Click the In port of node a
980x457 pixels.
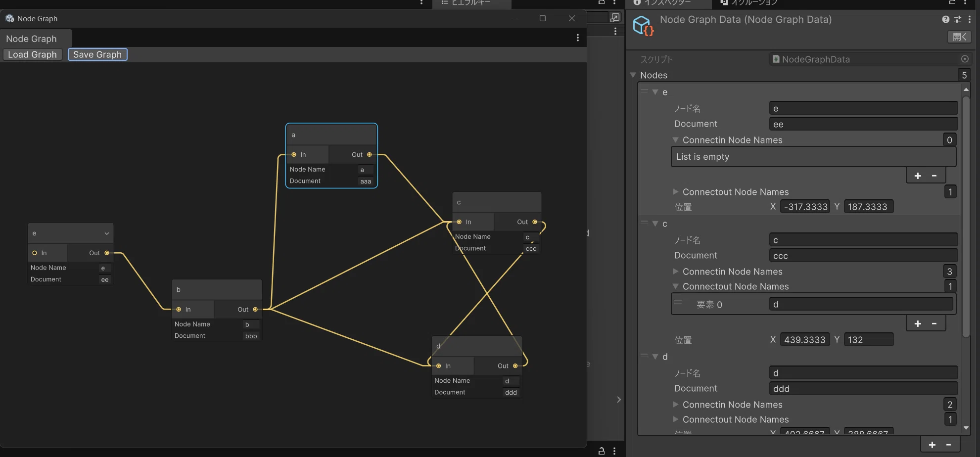point(294,155)
